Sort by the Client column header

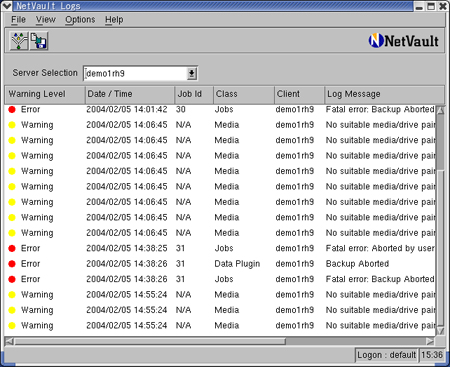(299, 94)
